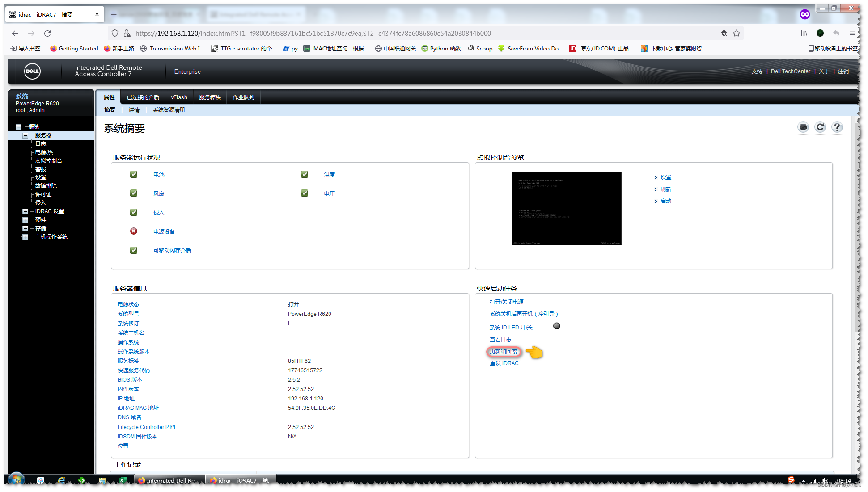Expand the iDRAC 设置 tree node
The height and width of the screenshot is (492, 868).
[25, 211]
